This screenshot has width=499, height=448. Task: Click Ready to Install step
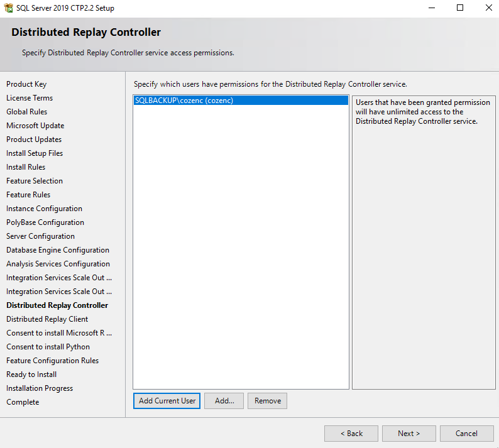click(x=31, y=374)
